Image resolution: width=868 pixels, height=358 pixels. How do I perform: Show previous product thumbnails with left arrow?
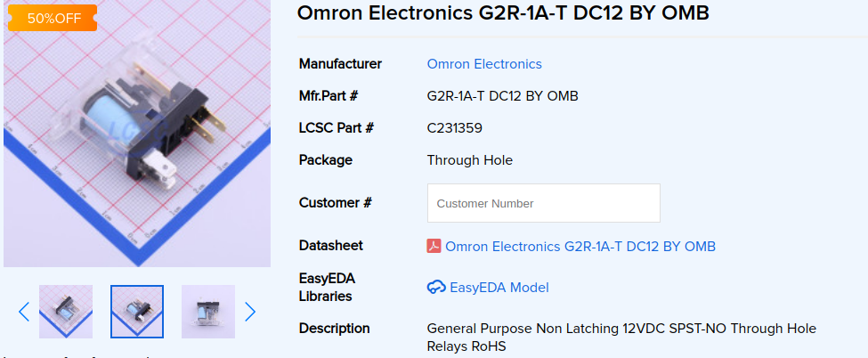tap(24, 312)
